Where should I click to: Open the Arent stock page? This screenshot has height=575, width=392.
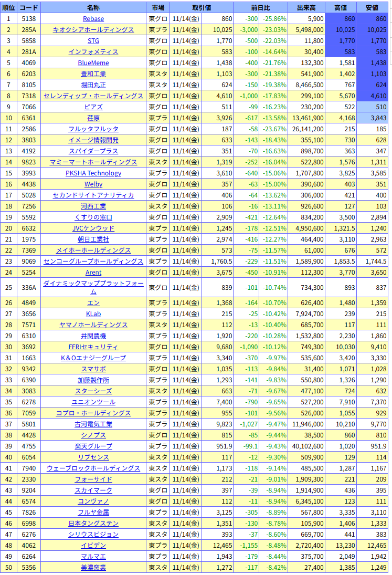(x=93, y=273)
